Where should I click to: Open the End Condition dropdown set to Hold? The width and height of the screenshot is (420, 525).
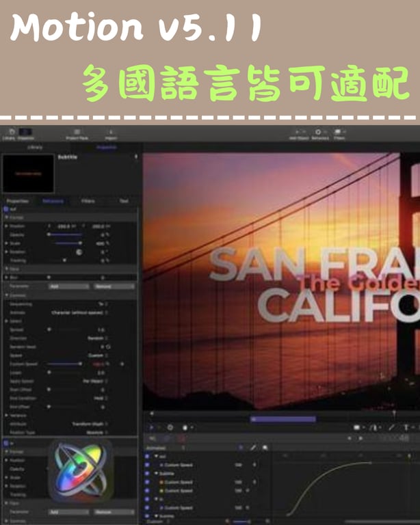coord(101,398)
